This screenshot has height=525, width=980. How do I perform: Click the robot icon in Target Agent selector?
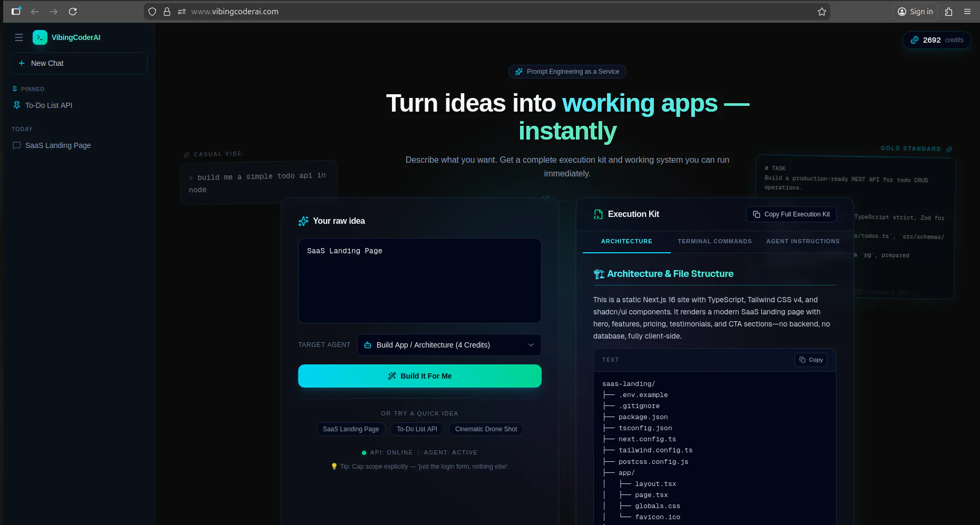[368, 345]
